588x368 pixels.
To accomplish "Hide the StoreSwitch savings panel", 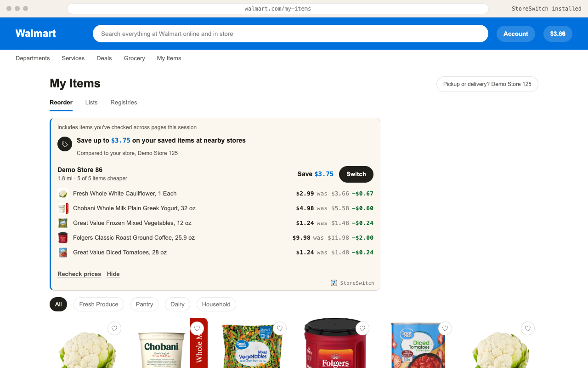I will click(x=113, y=274).
